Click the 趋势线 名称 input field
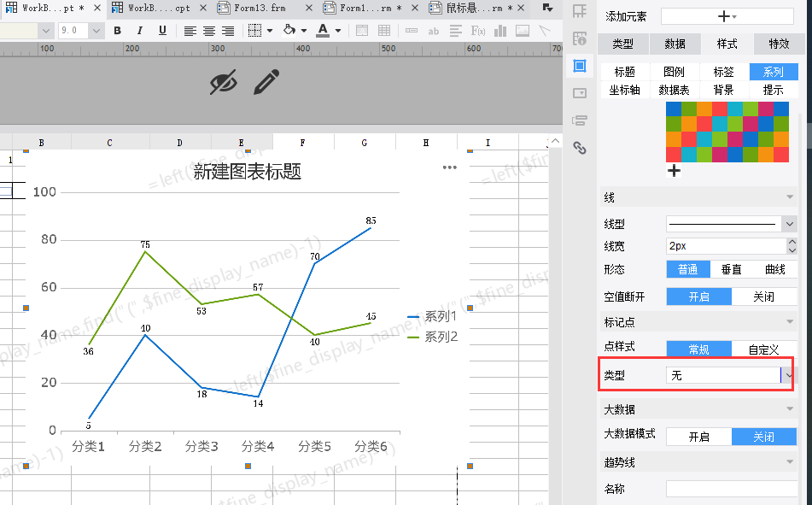 [x=731, y=489]
